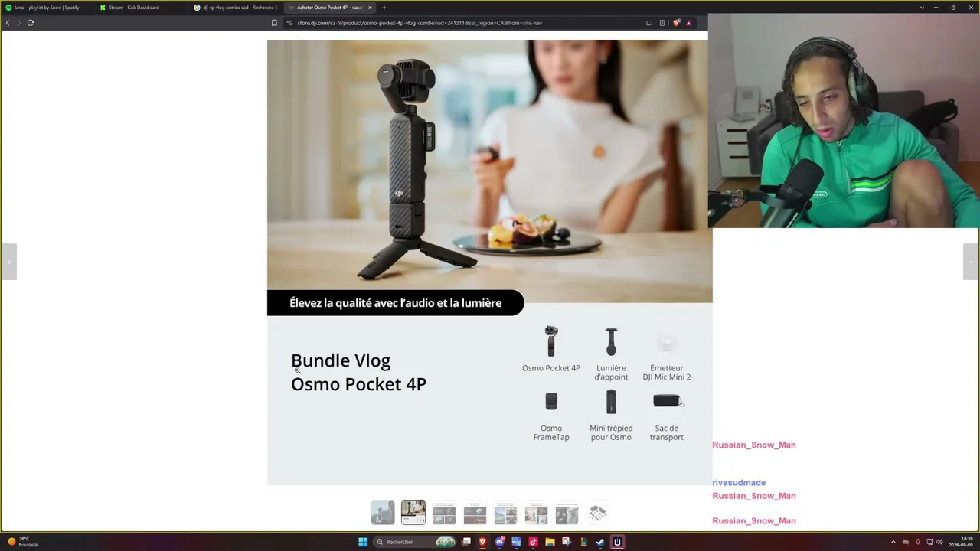Select the first product gallery thumbnail
This screenshot has width=980, height=551.
[383, 513]
